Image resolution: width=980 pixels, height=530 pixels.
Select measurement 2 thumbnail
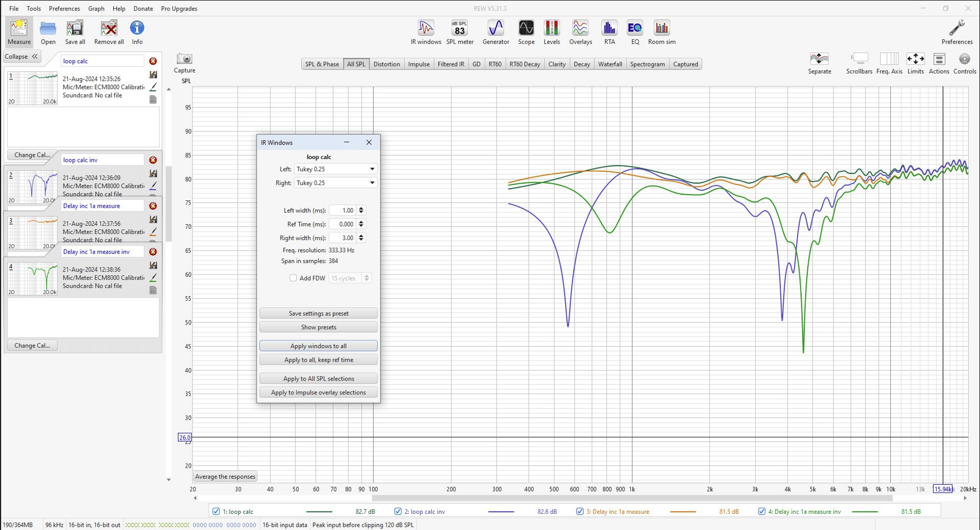click(x=32, y=187)
